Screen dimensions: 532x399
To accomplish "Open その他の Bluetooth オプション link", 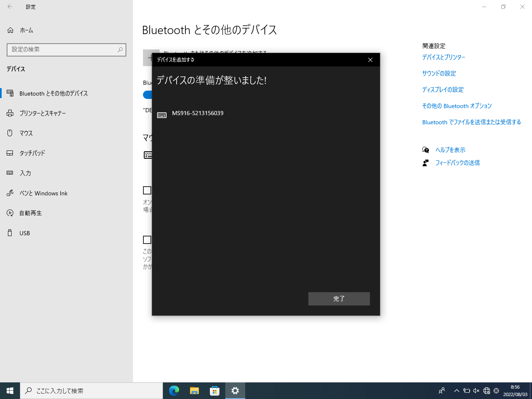I will coord(457,106).
